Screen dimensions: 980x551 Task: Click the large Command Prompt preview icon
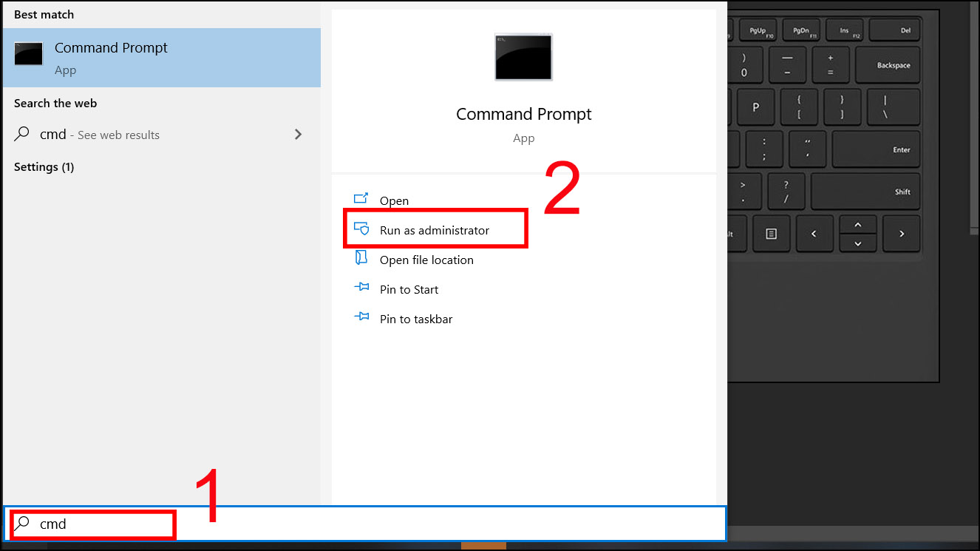(523, 57)
